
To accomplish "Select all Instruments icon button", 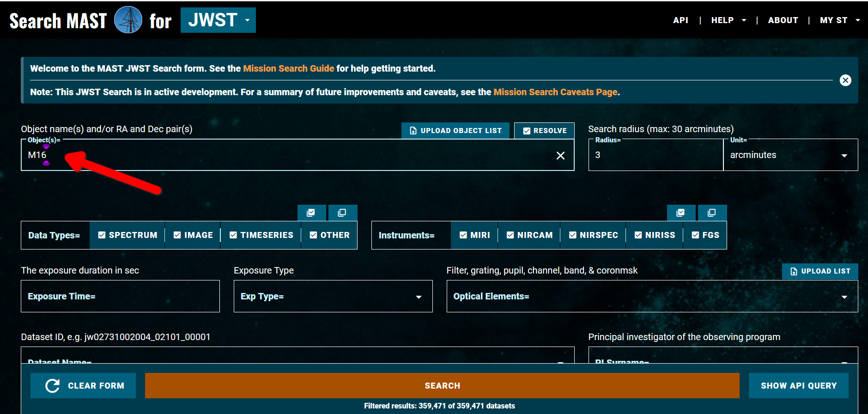I will [681, 213].
